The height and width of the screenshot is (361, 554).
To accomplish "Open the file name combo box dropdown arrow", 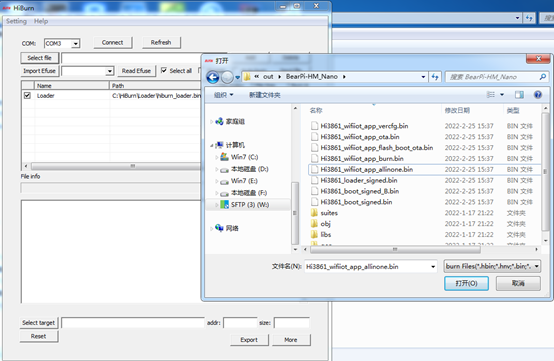I will pyautogui.click(x=433, y=267).
